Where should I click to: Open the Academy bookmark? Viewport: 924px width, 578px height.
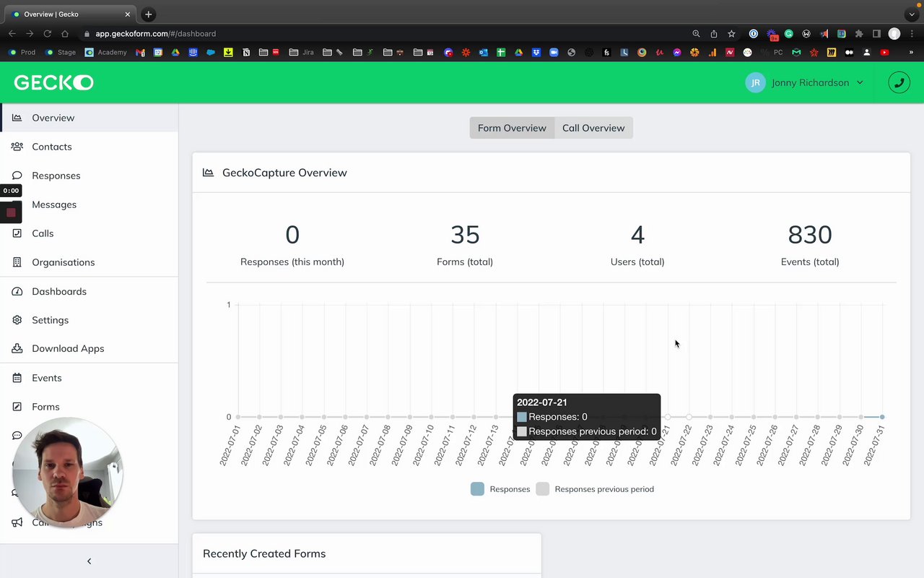[105, 53]
